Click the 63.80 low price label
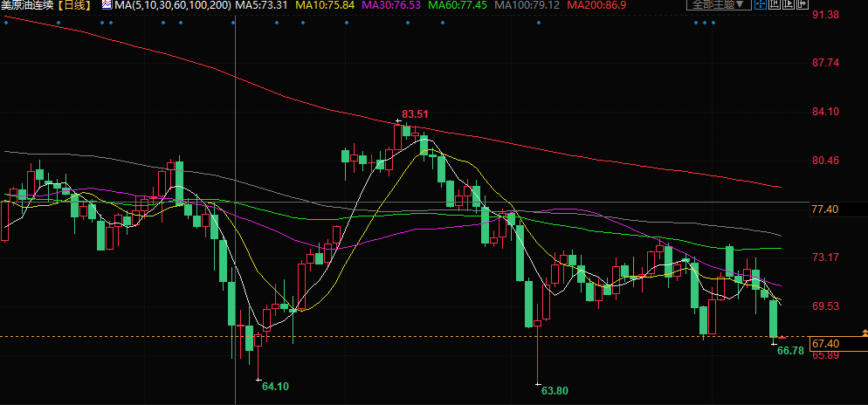Screen dimensions: 868x405 (555, 390)
